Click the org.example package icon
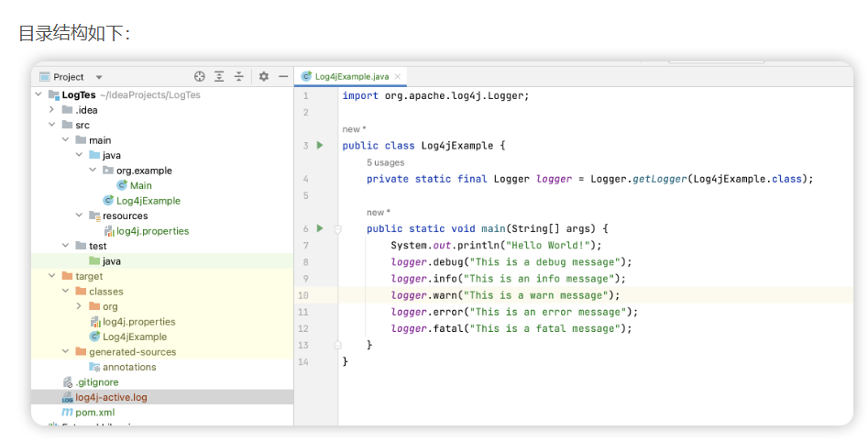 (x=108, y=170)
